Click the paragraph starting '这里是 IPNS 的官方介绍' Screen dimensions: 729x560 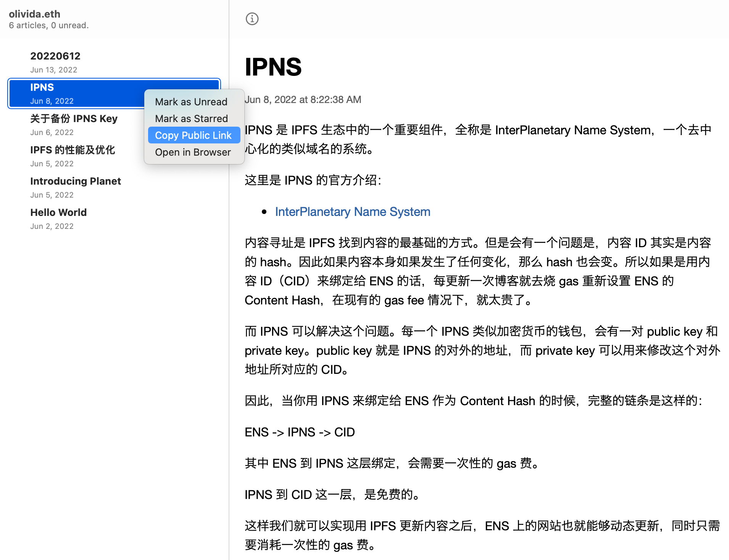pos(313,180)
